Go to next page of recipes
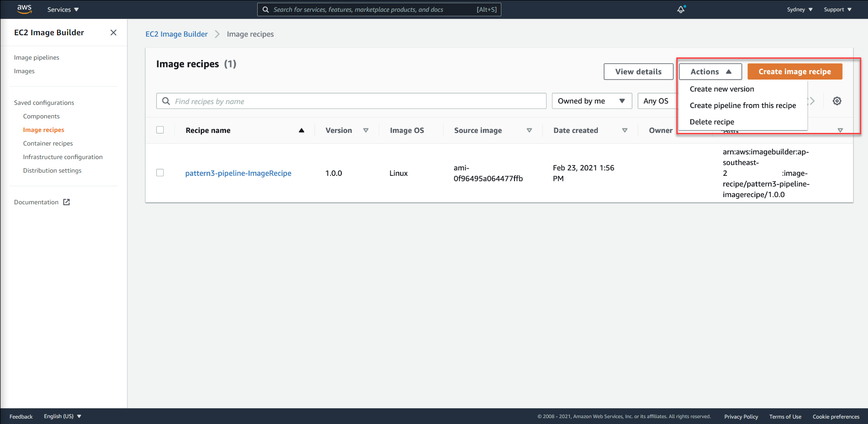Image resolution: width=868 pixels, height=424 pixels. click(x=812, y=101)
